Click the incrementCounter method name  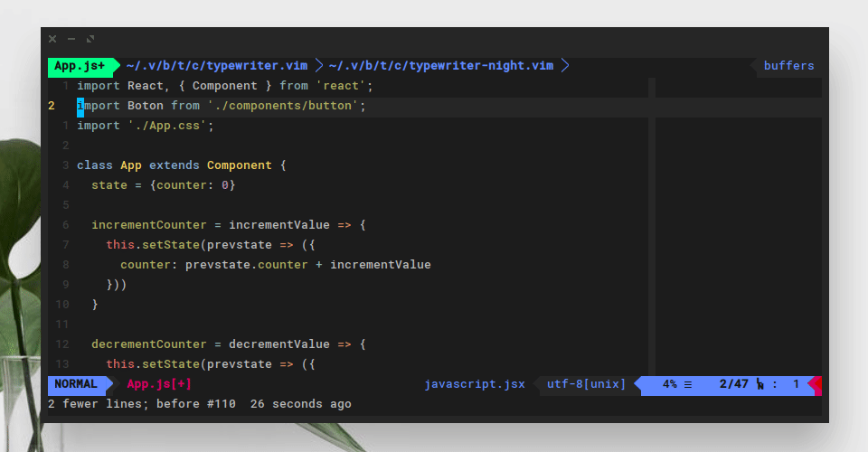pyautogui.click(x=149, y=225)
